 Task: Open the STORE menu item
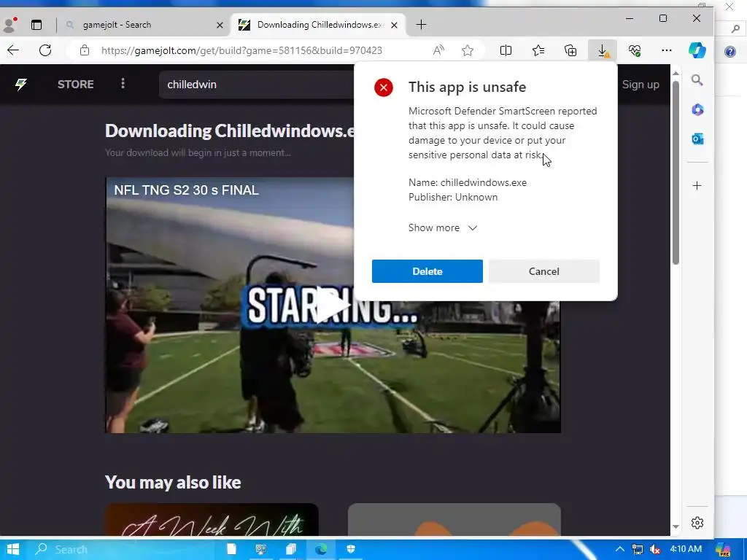[76, 85]
